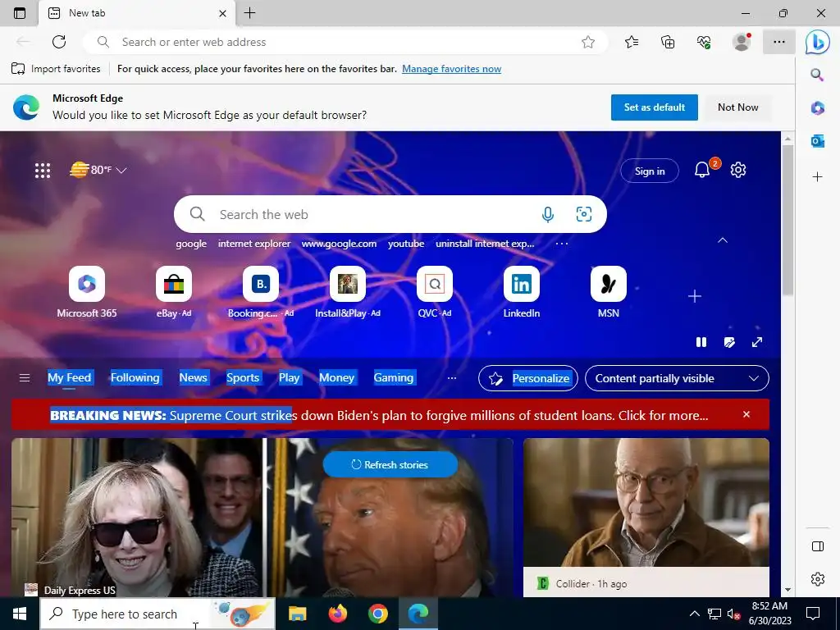Open the Collider news card thumbnail
The width and height of the screenshot is (840, 630).
point(646,503)
